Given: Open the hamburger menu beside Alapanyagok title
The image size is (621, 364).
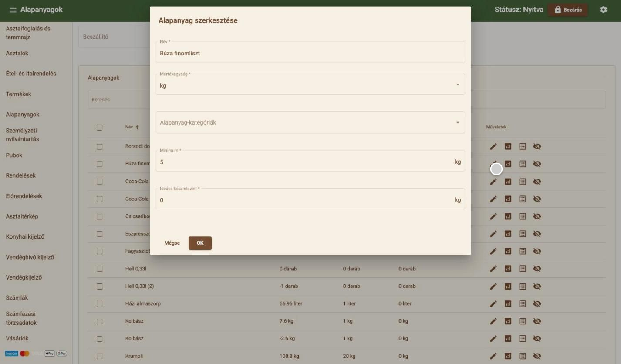Looking at the screenshot, I should 13,10.
